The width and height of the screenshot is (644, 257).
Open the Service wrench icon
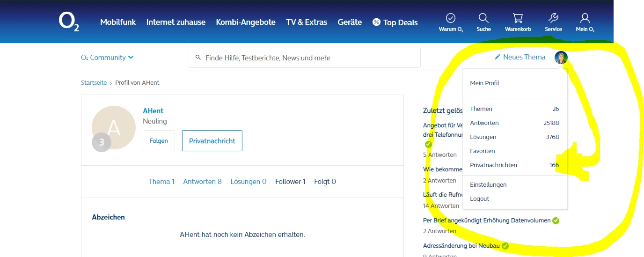pos(553,18)
